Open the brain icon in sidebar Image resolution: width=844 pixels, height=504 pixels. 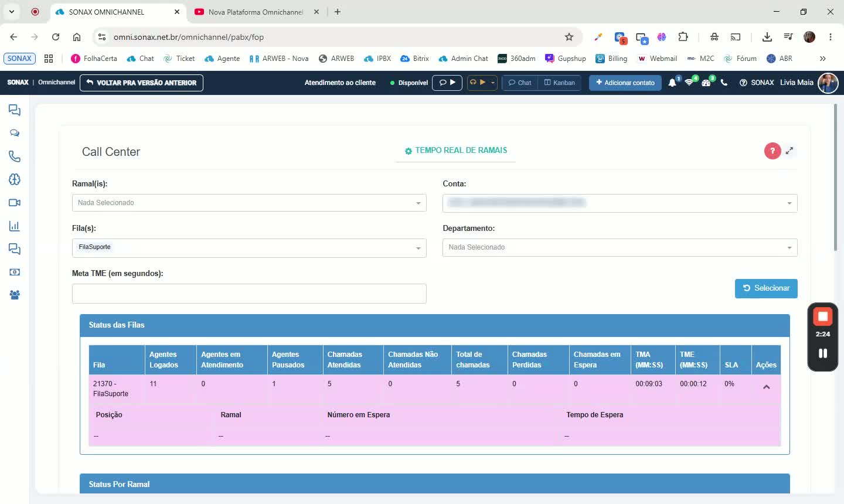(x=15, y=179)
